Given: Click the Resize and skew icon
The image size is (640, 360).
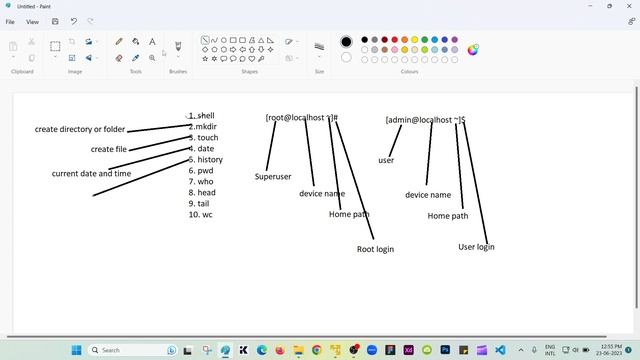Looking at the screenshot, I should tap(72, 58).
